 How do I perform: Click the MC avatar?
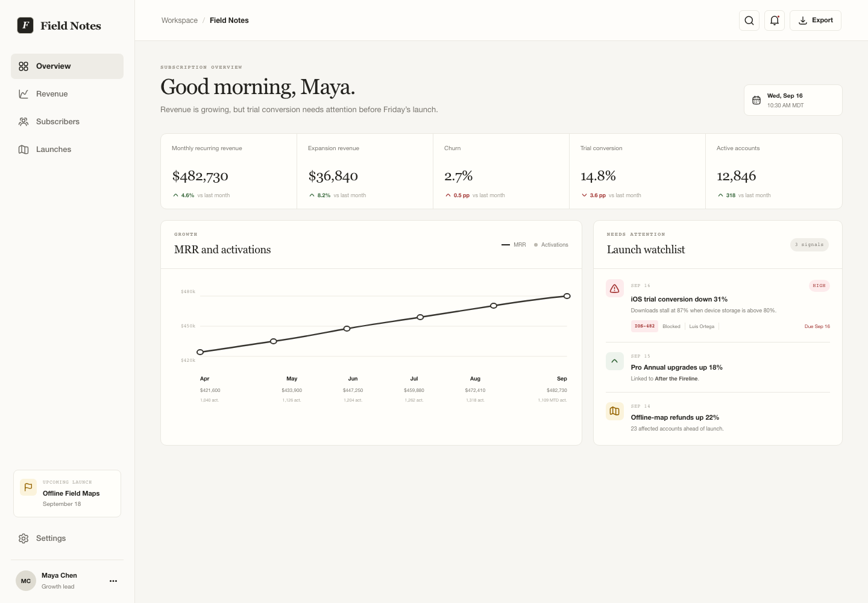[26, 581]
